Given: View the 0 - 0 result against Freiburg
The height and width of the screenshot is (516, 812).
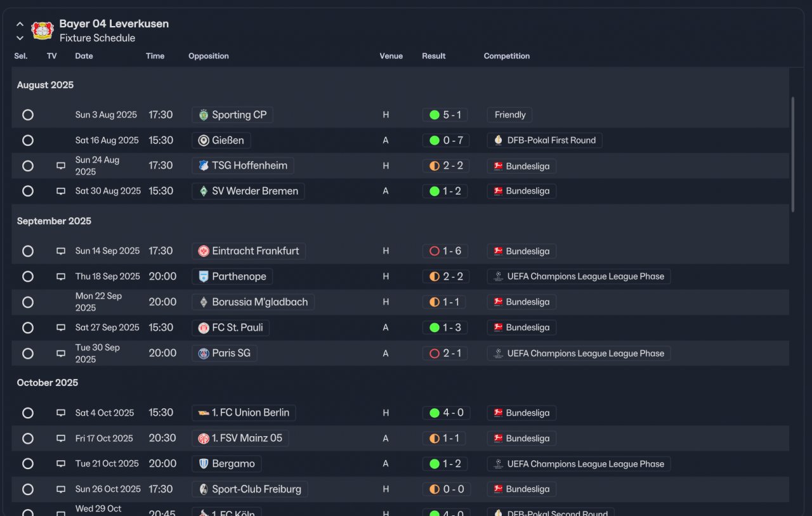Looking at the screenshot, I should tap(445, 489).
